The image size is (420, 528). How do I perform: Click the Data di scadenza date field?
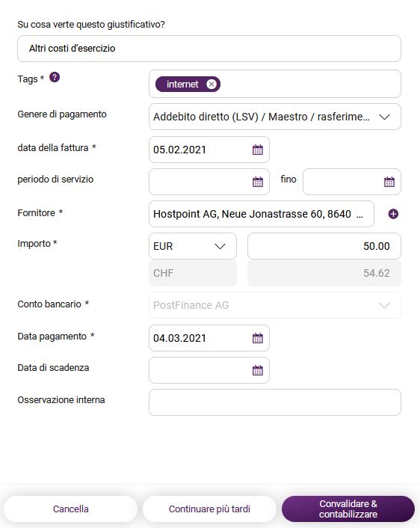click(x=209, y=370)
